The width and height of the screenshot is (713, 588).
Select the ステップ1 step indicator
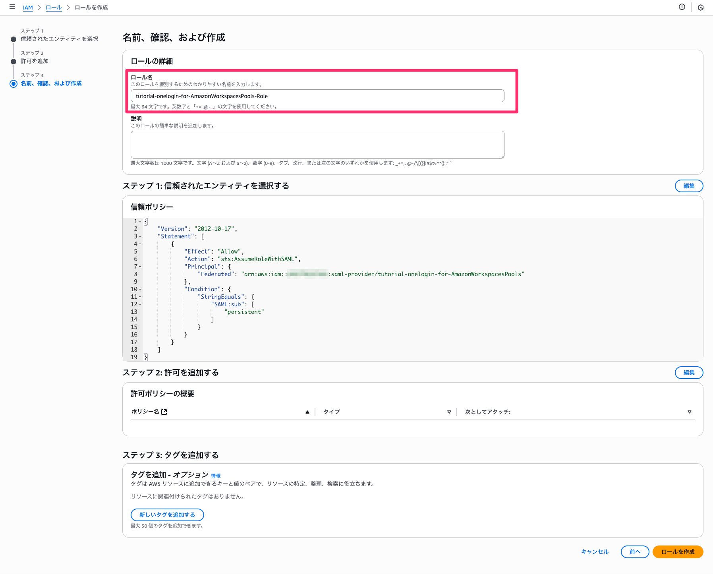[x=13, y=39]
